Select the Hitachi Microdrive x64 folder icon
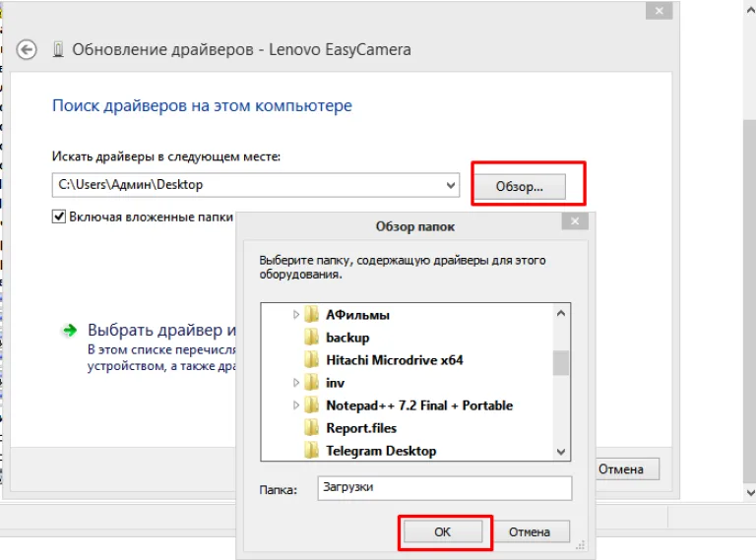756x560 pixels. (311, 360)
